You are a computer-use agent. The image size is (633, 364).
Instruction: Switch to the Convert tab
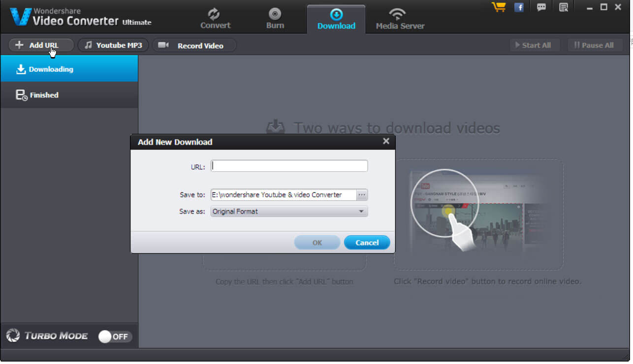tap(216, 19)
